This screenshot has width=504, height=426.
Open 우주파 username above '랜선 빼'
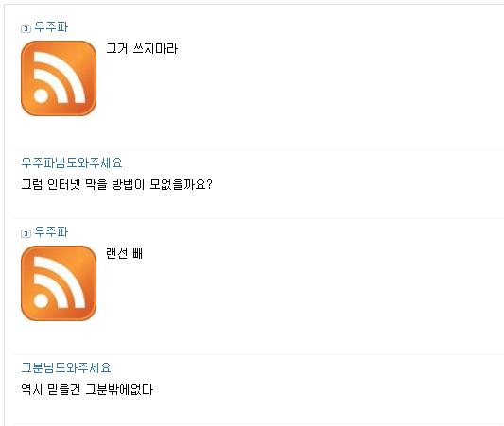point(51,231)
